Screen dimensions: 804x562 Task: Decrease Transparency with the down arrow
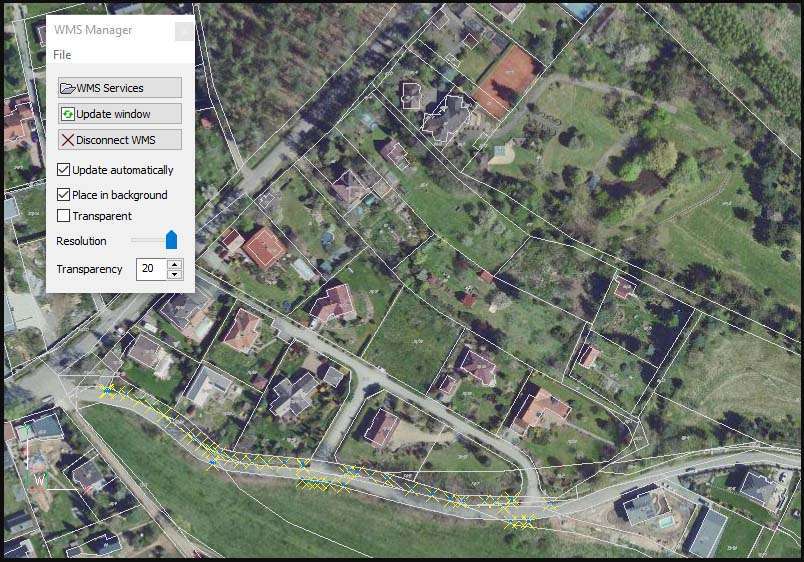[x=175, y=274]
